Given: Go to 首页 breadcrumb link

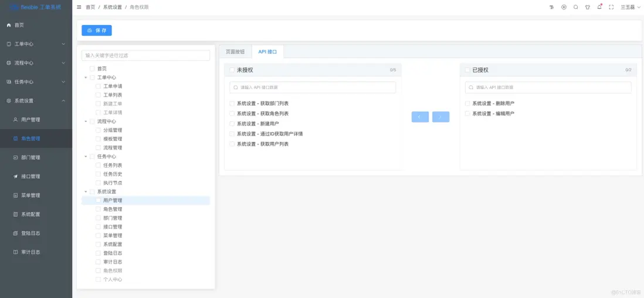Looking at the screenshot, I should point(90,7).
